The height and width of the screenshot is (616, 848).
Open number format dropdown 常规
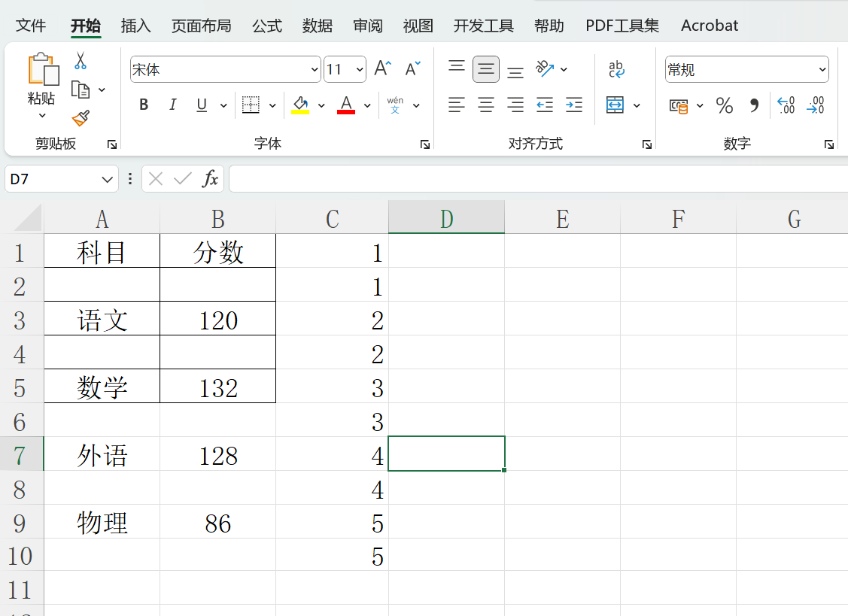[x=822, y=70]
